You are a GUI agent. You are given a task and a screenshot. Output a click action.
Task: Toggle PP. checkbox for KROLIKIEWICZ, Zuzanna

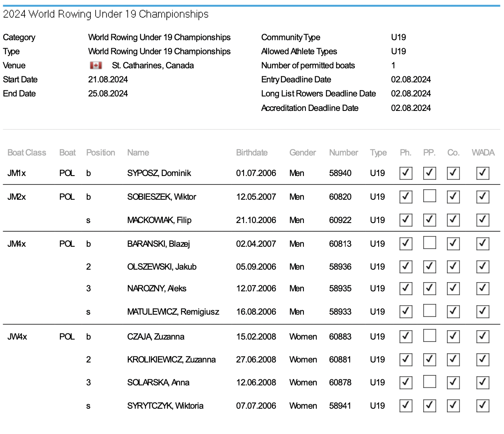click(430, 359)
